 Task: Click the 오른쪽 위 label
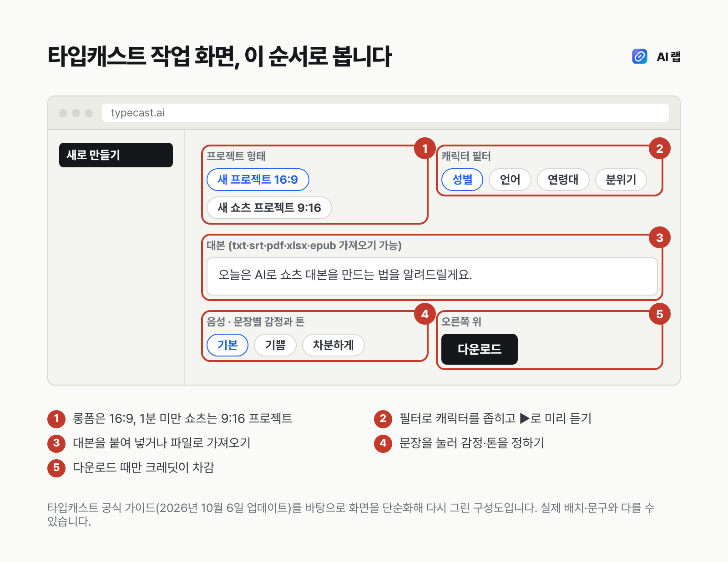[461, 321]
